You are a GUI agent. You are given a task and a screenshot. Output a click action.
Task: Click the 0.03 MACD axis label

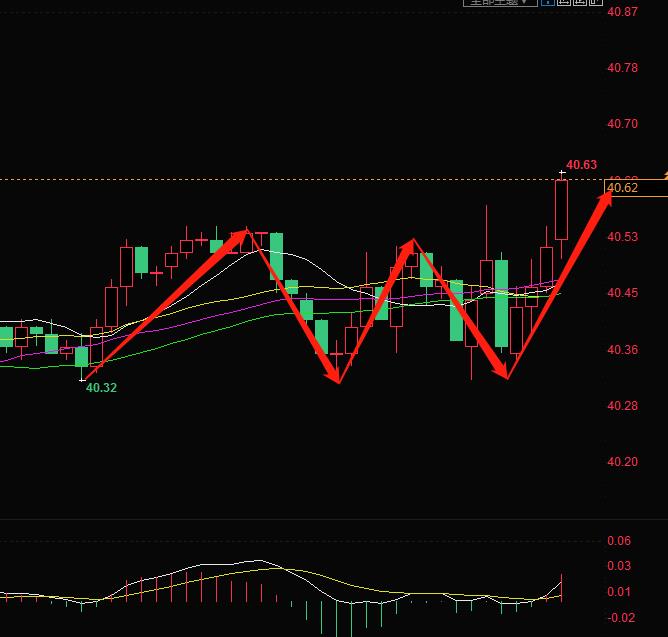click(619, 566)
